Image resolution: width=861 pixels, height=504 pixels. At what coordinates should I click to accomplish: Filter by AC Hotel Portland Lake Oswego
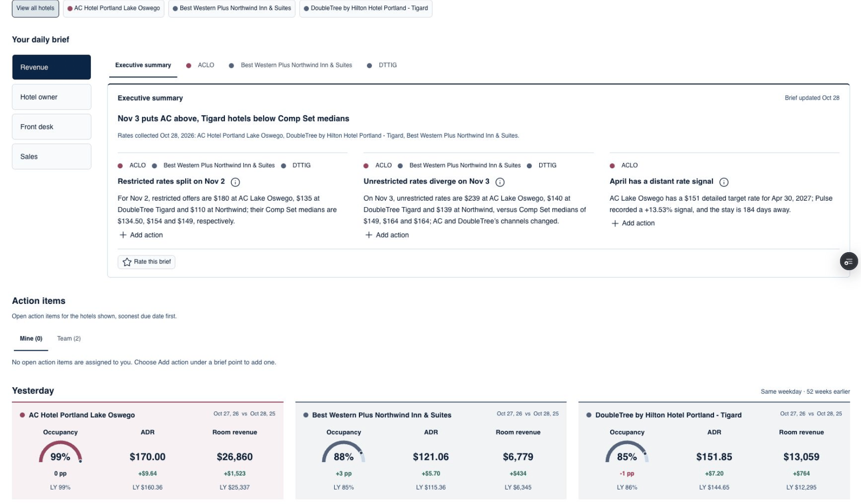tap(114, 8)
